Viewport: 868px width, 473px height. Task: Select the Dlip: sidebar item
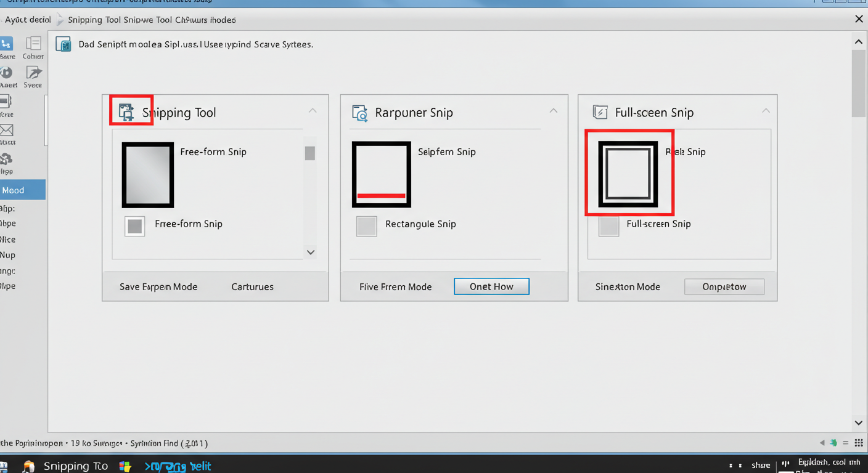(x=8, y=209)
